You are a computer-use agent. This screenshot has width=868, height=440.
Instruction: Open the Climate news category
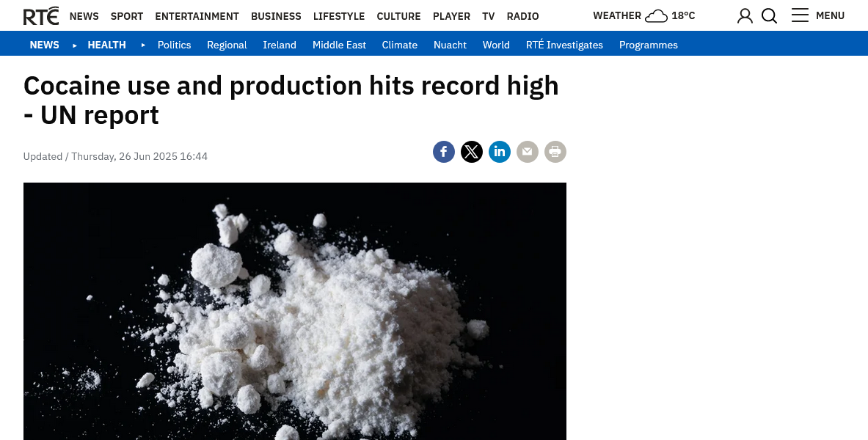[400, 45]
